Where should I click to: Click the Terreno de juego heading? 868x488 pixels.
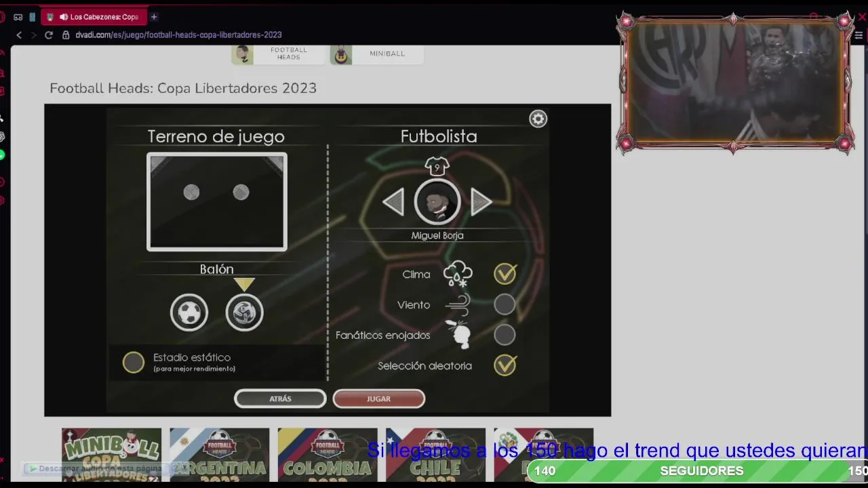click(216, 136)
